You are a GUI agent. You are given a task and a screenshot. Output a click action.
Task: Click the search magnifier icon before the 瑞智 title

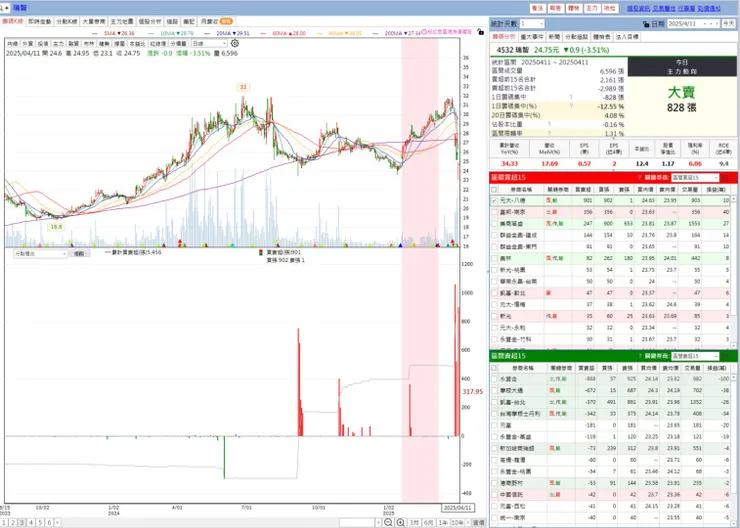(x=3, y=8)
